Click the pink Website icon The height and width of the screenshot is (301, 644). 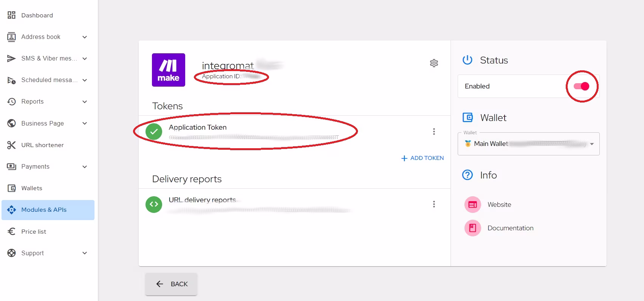(472, 205)
